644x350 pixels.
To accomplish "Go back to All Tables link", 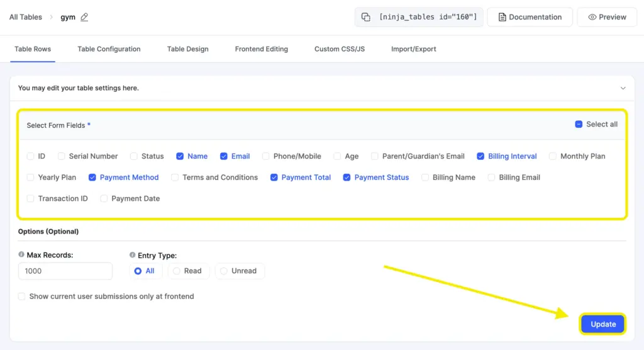I will [x=25, y=17].
